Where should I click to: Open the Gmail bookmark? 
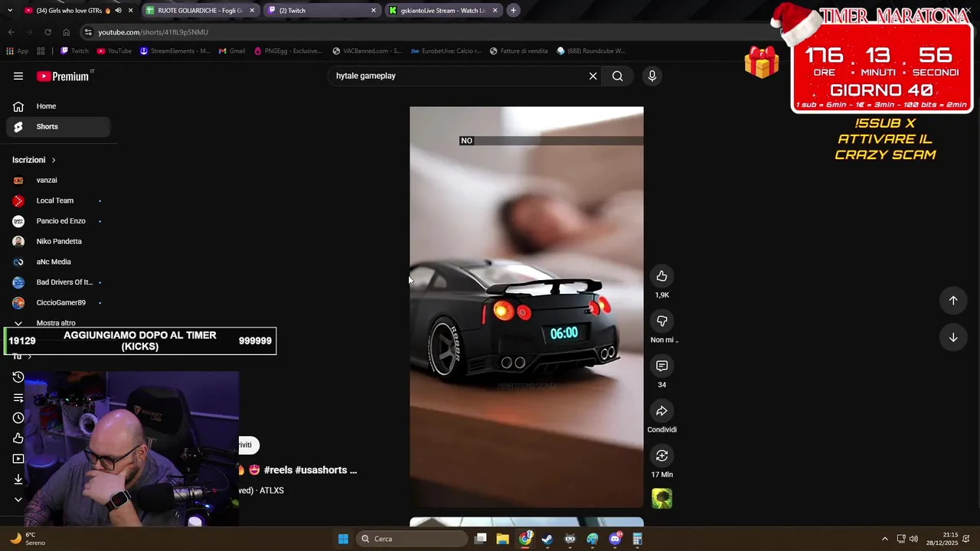point(232,51)
